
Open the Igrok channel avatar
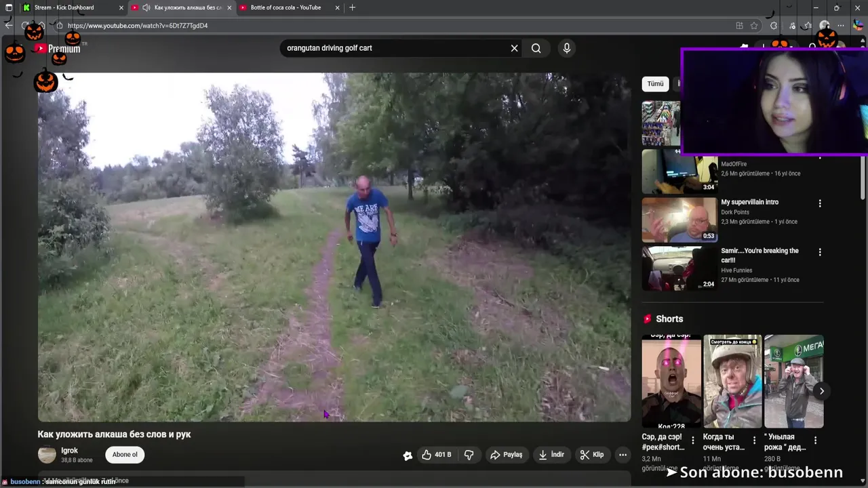tap(47, 455)
